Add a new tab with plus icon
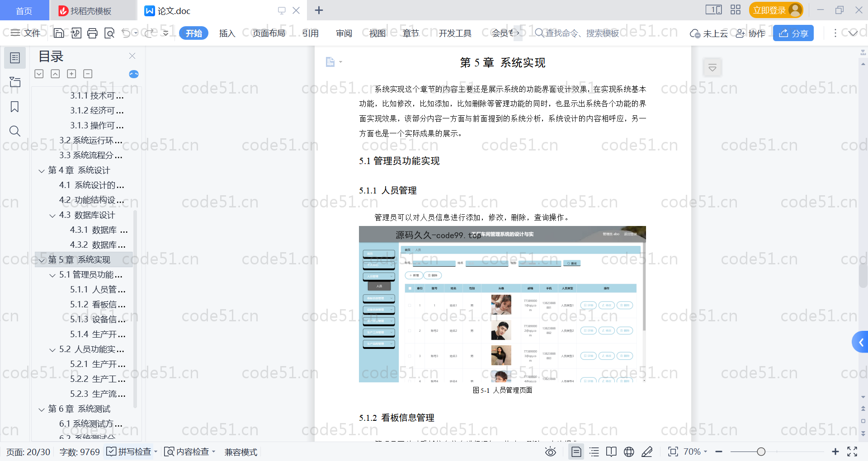Screen dimensions: 868x461 [319, 10]
